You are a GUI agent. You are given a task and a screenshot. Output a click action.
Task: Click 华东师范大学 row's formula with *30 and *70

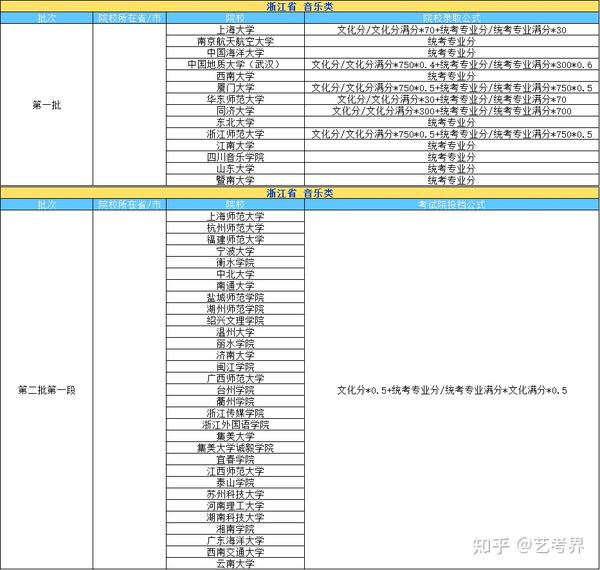(x=452, y=99)
